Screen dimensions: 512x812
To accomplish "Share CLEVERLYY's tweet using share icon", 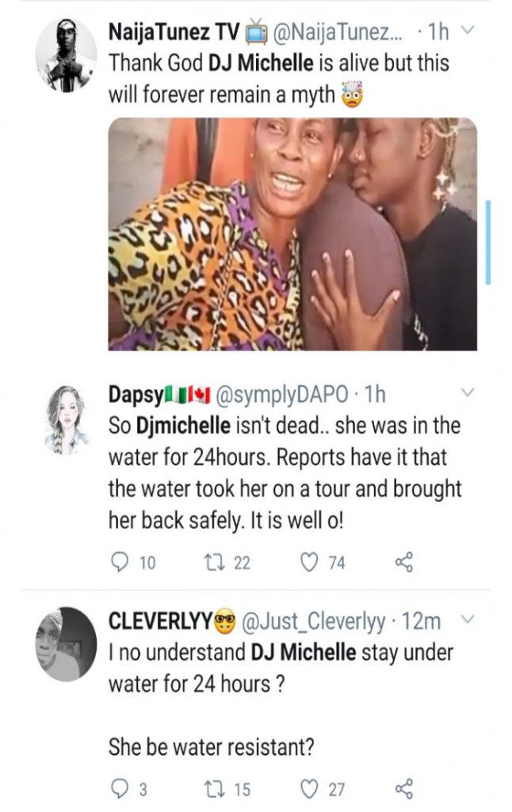I will [x=403, y=788].
